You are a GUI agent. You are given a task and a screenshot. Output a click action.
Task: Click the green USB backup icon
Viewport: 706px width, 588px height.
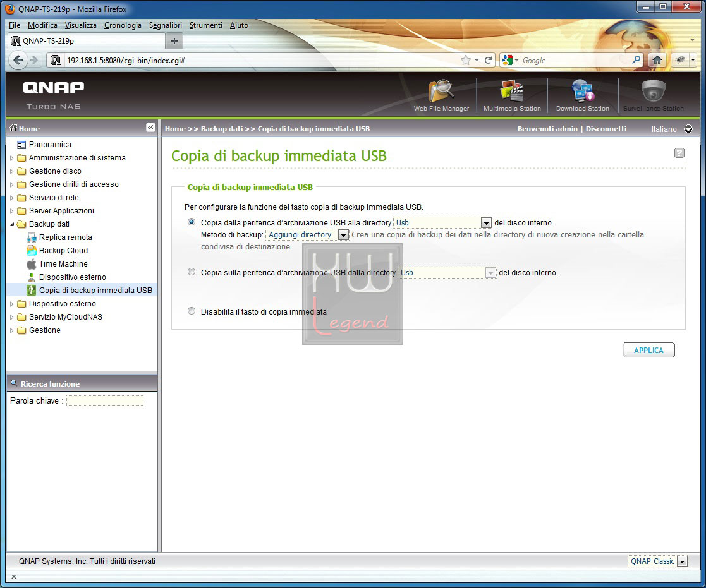point(31,290)
